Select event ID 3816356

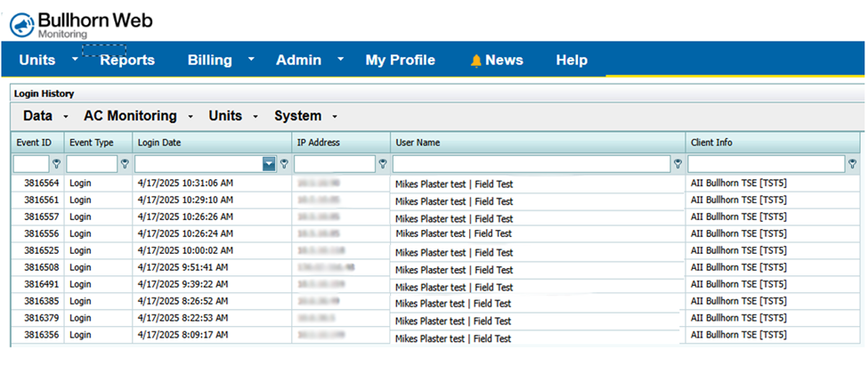(41, 335)
